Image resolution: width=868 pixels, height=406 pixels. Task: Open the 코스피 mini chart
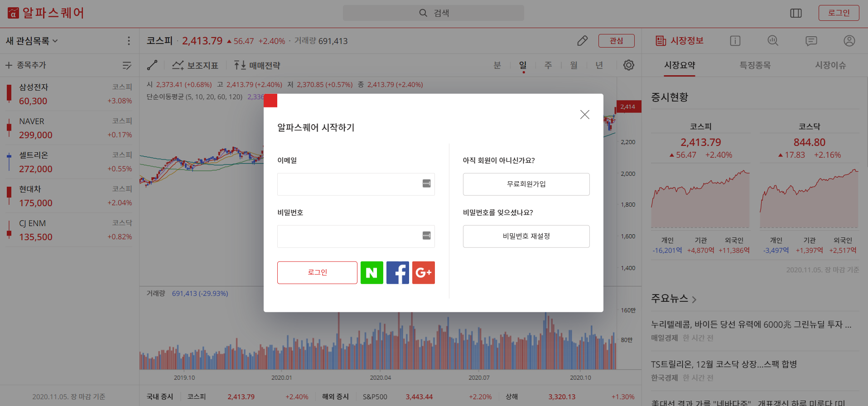700,199
